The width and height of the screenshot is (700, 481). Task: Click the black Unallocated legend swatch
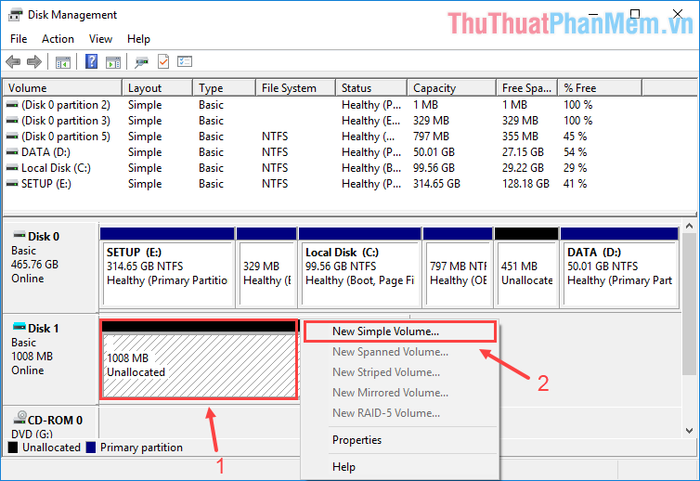coord(13,448)
